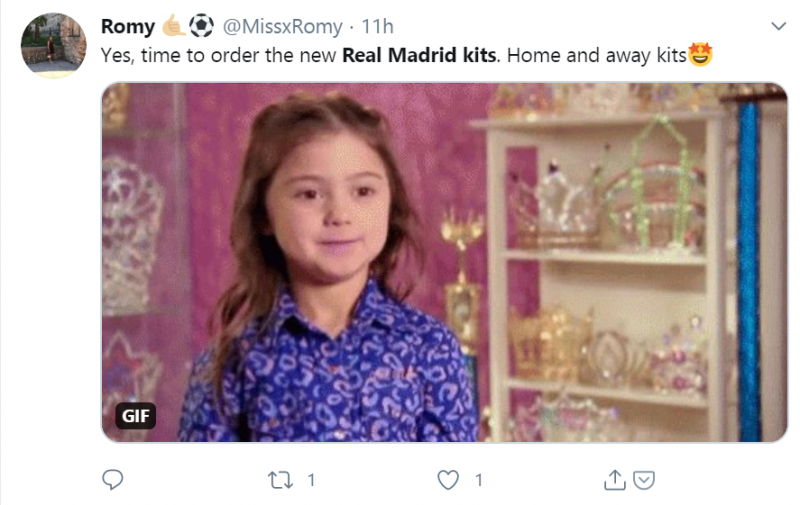Open the 11h timestamp permalink
The image size is (800, 505).
pyautogui.click(x=377, y=27)
